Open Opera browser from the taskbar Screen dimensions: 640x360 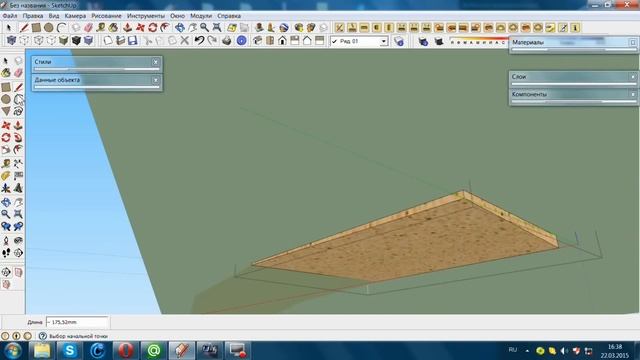(126, 351)
